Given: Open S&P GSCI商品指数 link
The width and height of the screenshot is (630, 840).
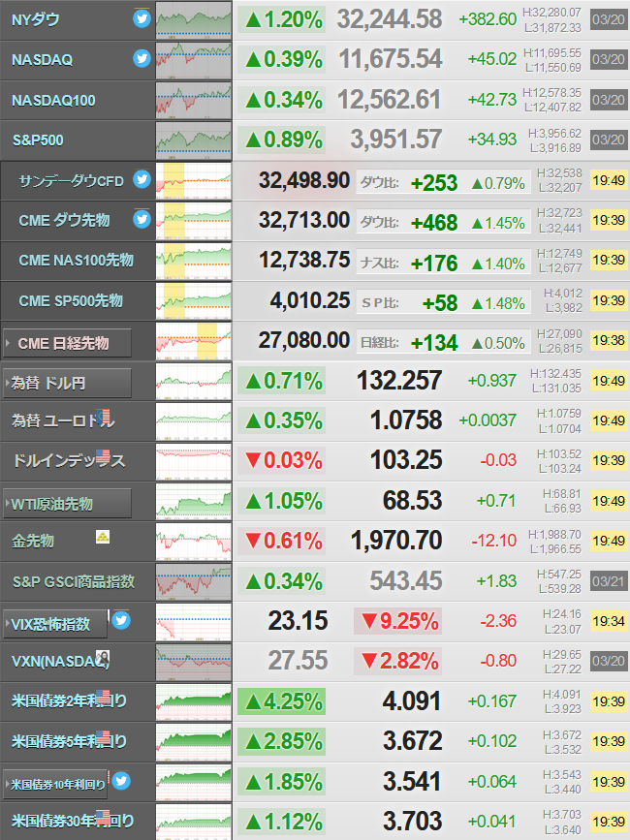Looking at the screenshot, I should [74, 581].
